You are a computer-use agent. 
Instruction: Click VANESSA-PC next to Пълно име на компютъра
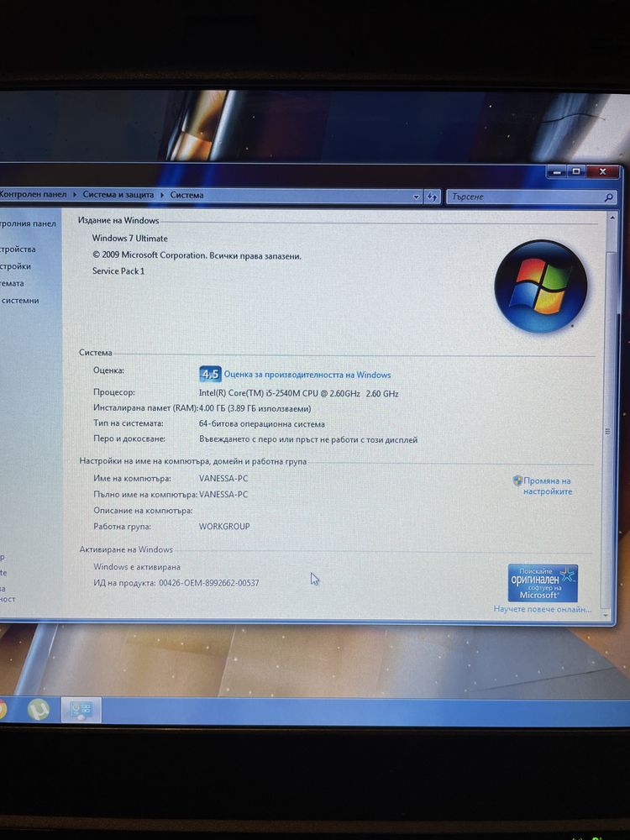[x=223, y=494]
